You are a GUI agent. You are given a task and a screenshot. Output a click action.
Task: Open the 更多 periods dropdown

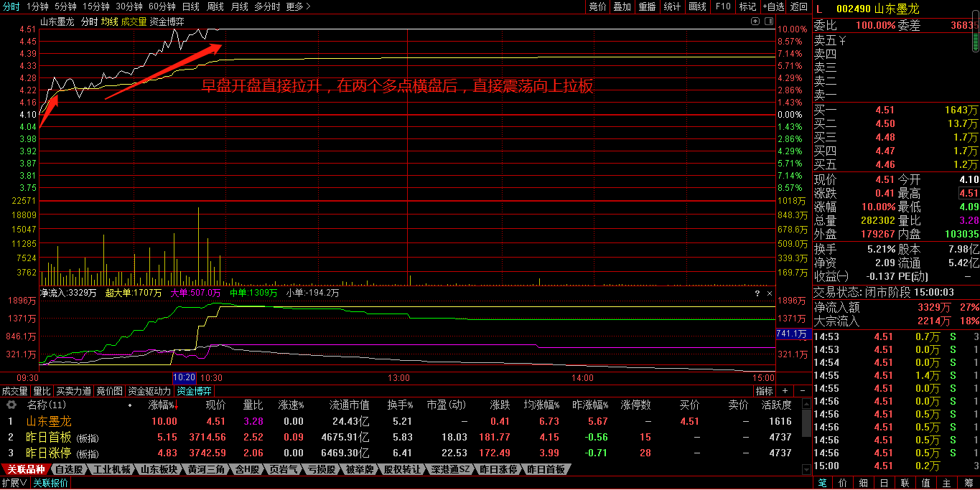click(298, 6)
